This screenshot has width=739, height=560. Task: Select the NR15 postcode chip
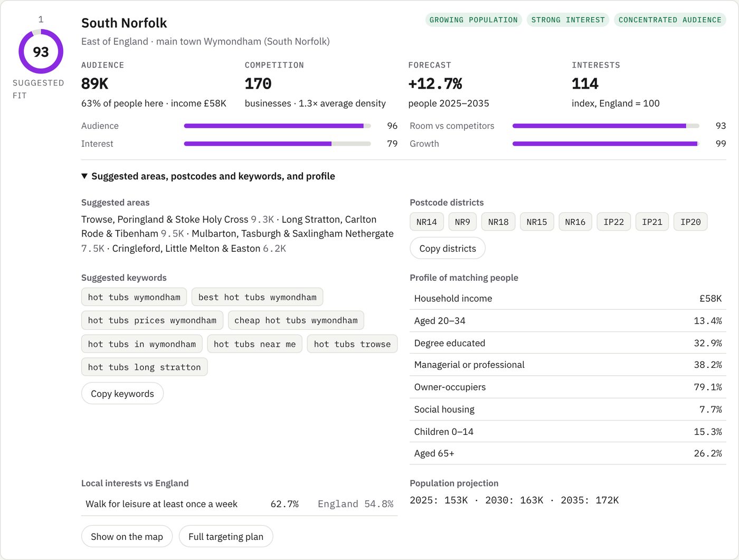tap(537, 222)
